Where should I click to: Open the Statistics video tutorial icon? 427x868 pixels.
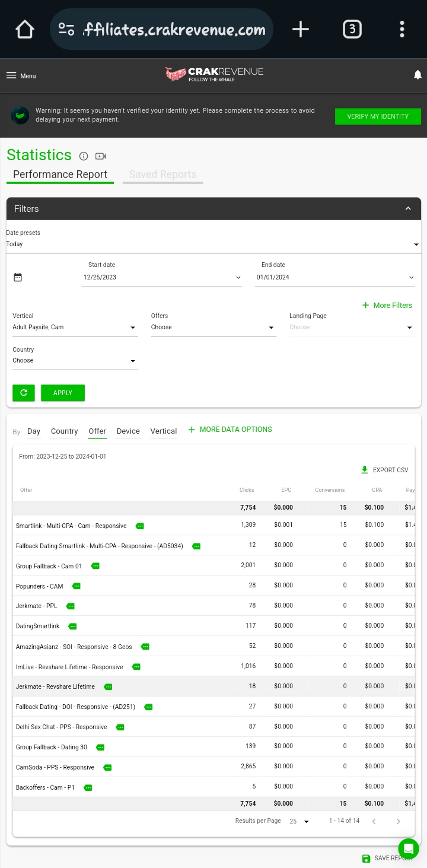pos(101,156)
